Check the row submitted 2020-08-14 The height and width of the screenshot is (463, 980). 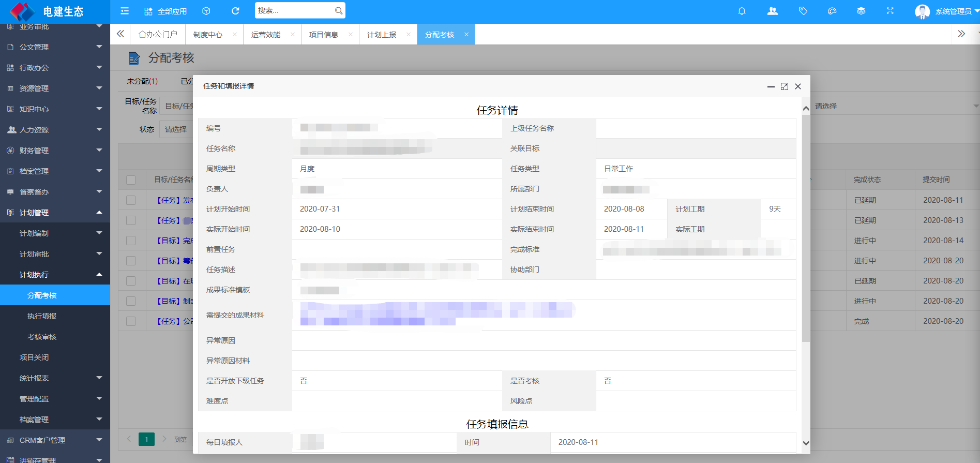[131, 241]
